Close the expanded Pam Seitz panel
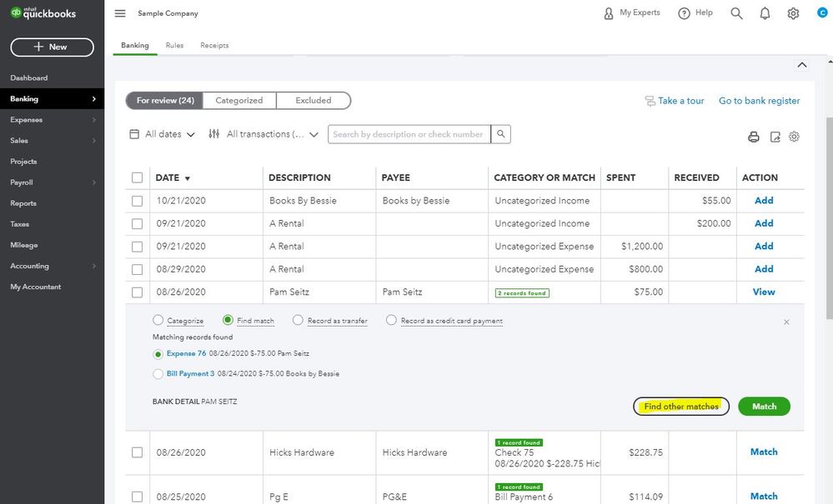The image size is (833, 504). click(786, 322)
